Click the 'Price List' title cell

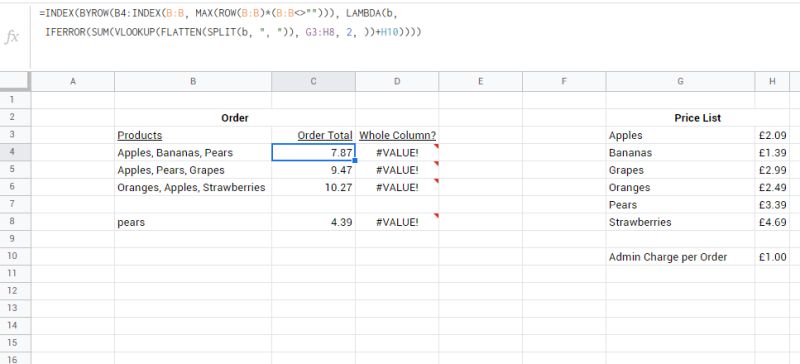pos(697,118)
